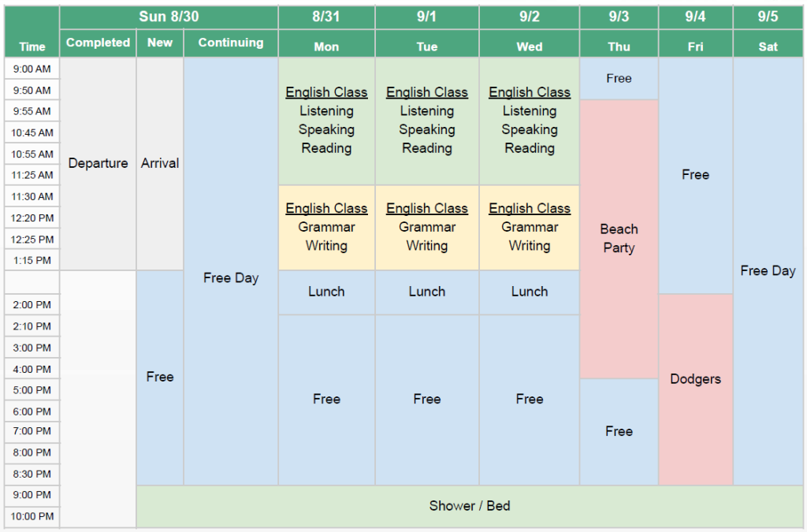Image resolution: width=807 pixels, height=532 pixels.
Task: Select the Beach Party event on Thursday
Action: tap(619, 238)
